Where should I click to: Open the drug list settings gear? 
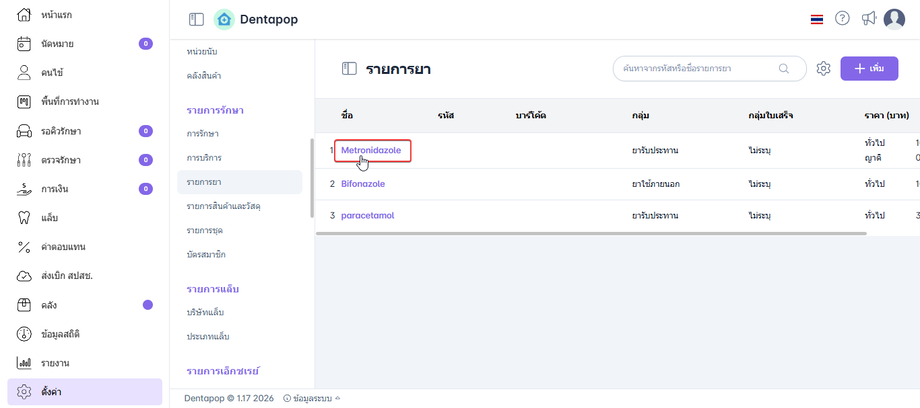[824, 68]
